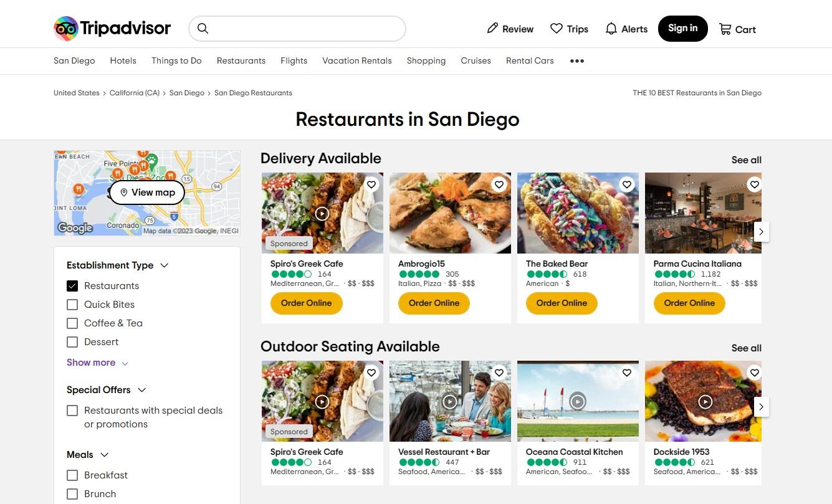Save Ambrogio15 with its heart icon
The image size is (832, 504).
click(499, 184)
